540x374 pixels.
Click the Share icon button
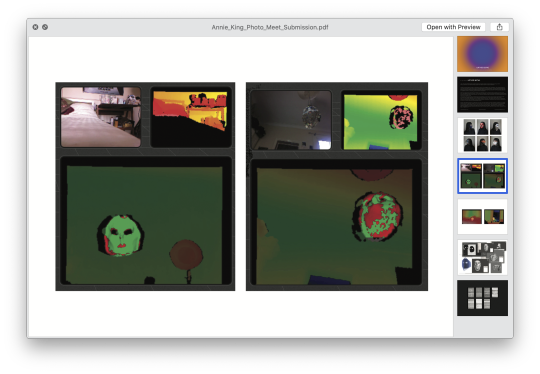click(x=499, y=27)
